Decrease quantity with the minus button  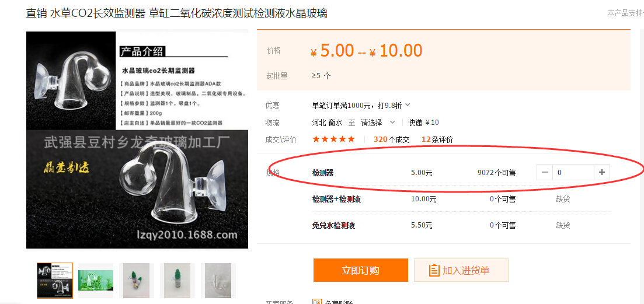click(545, 172)
